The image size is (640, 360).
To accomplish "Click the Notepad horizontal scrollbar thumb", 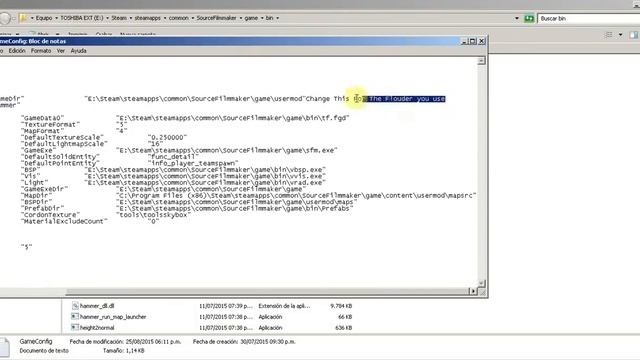I will tap(267, 291).
